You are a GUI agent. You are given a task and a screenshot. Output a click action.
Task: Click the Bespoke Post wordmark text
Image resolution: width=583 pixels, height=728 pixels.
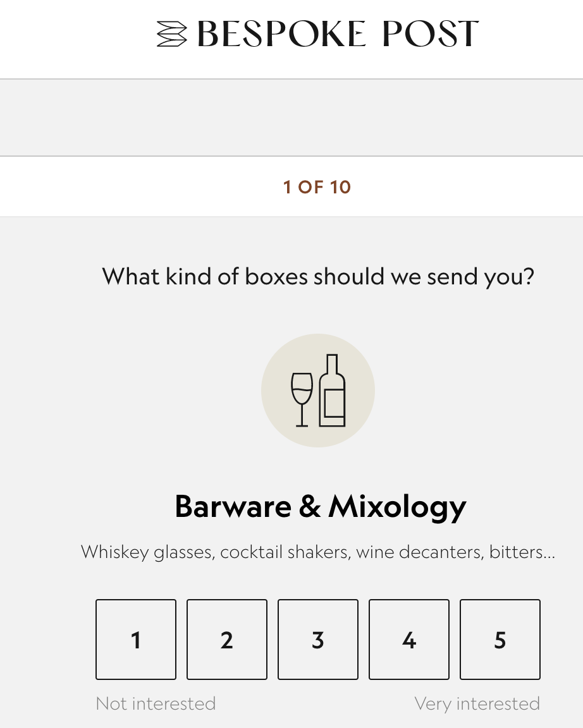(338, 34)
